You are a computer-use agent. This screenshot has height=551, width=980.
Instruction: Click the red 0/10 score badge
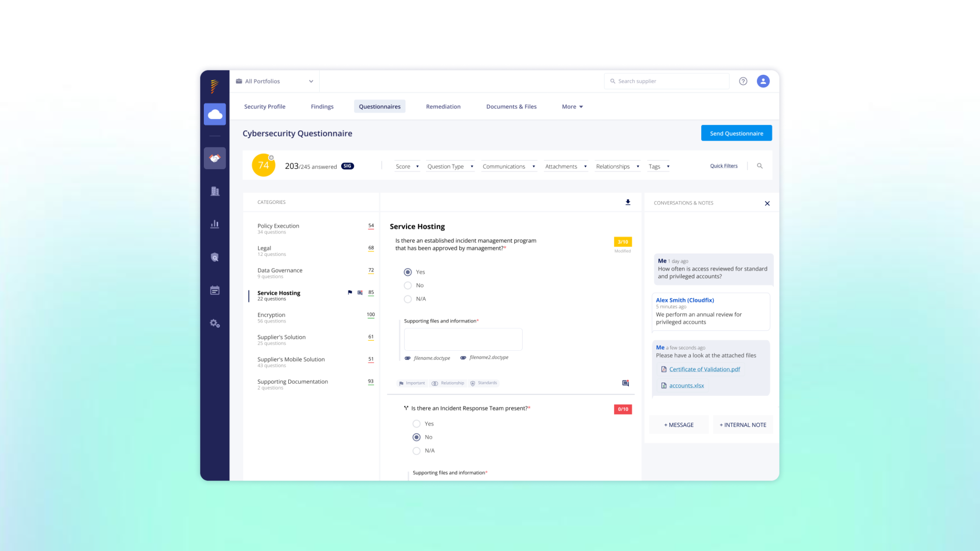[x=623, y=409]
